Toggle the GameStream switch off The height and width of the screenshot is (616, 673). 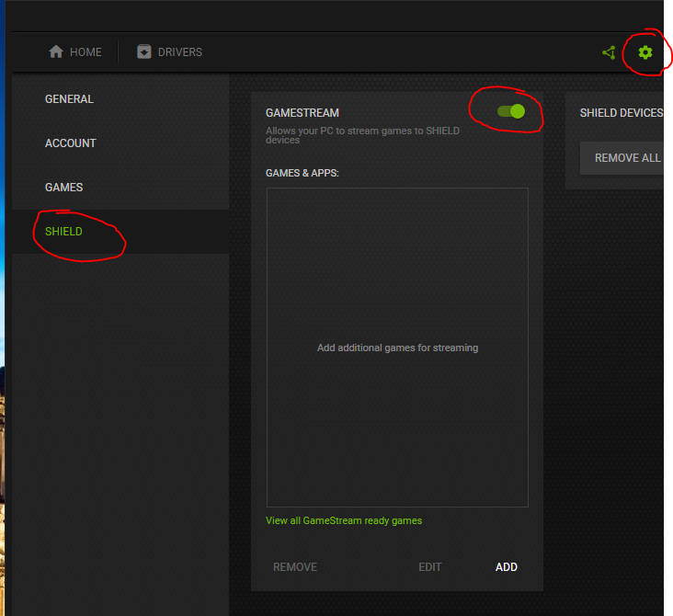[x=511, y=111]
